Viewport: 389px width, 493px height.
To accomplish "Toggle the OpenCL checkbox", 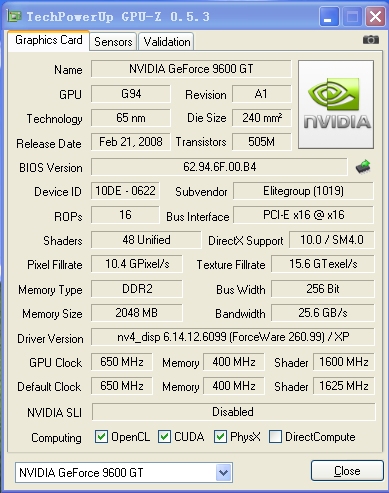I will [101, 436].
